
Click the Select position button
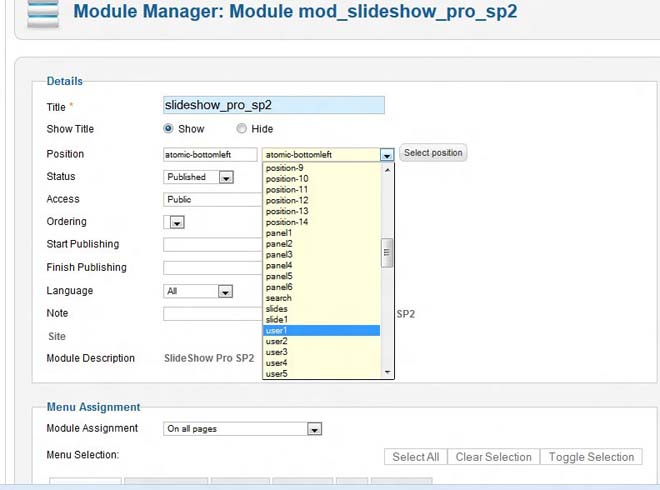pos(433,153)
